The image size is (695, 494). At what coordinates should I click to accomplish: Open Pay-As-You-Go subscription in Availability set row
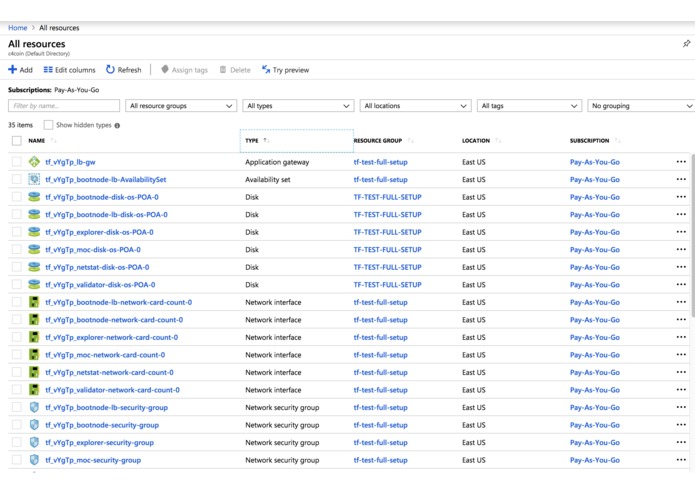pos(595,179)
